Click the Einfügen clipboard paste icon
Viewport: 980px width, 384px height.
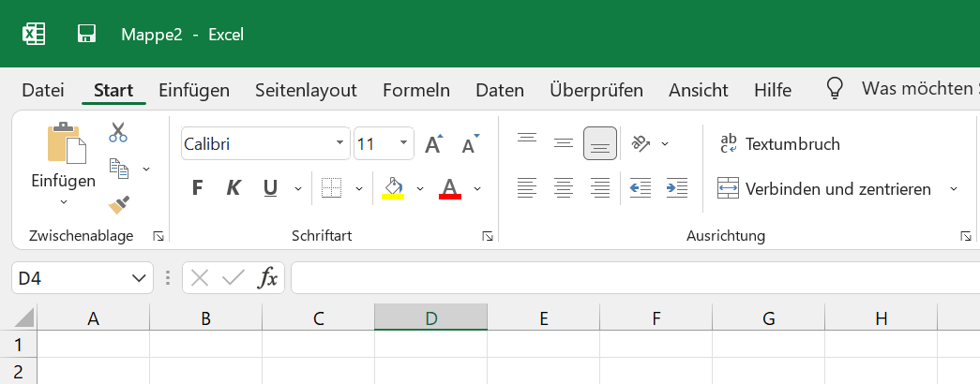(x=67, y=142)
